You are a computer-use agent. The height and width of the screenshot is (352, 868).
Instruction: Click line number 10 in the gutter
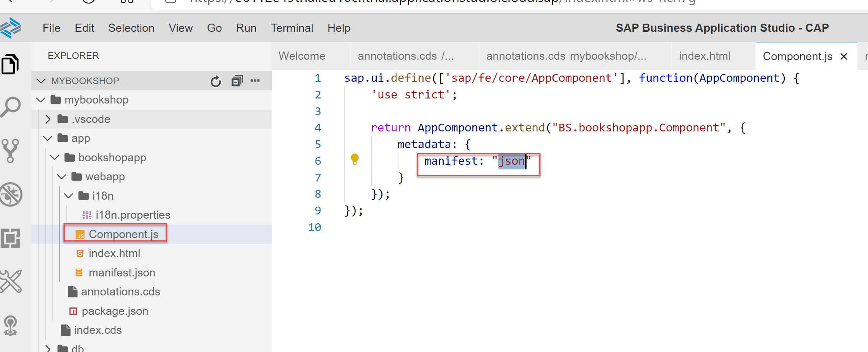pos(314,227)
